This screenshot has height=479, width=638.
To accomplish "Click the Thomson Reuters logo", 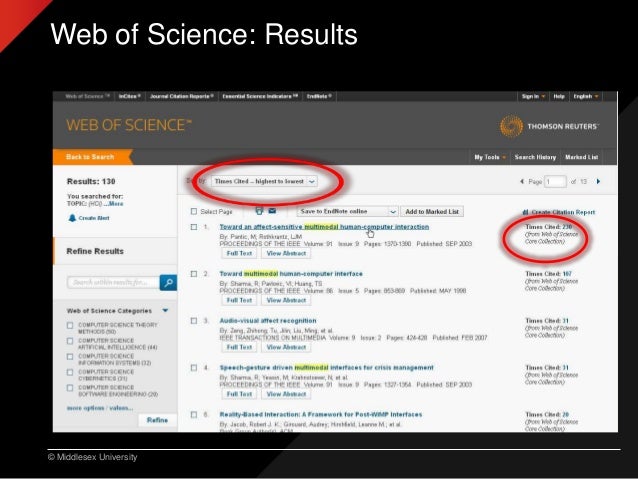I will (x=549, y=127).
